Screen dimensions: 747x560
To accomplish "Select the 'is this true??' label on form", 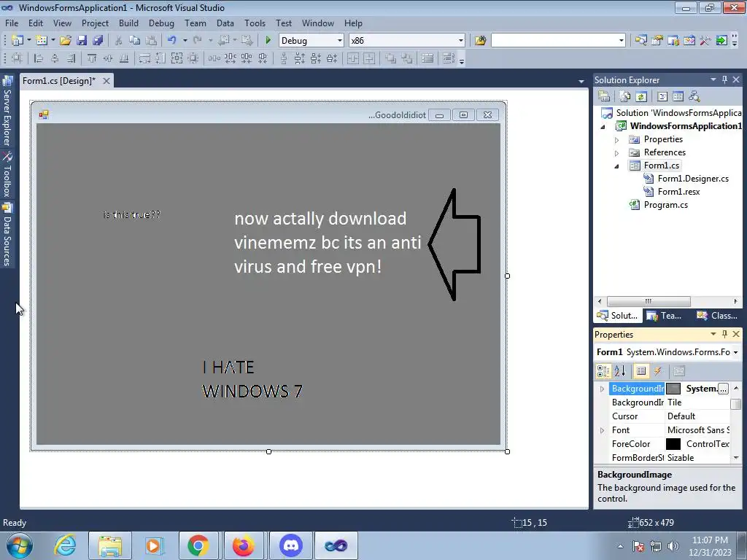I will click(x=132, y=215).
